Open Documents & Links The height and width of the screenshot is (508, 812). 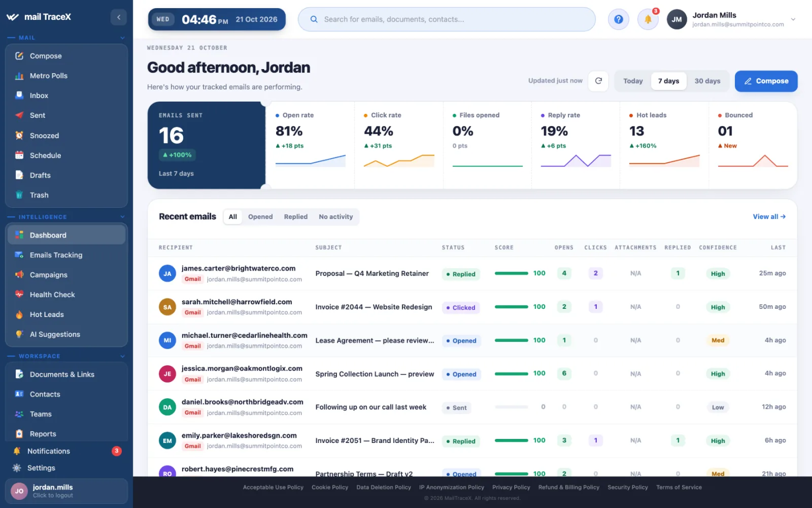coord(66,374)
